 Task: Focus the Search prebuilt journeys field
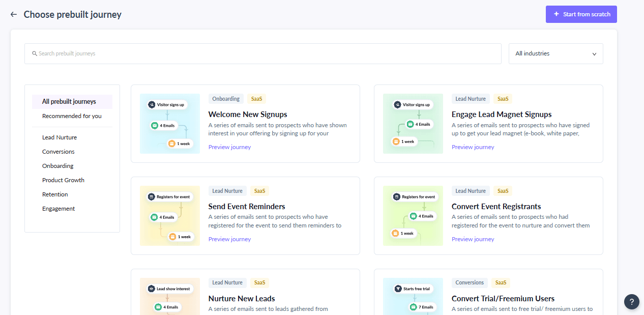(x=263, y=53)
